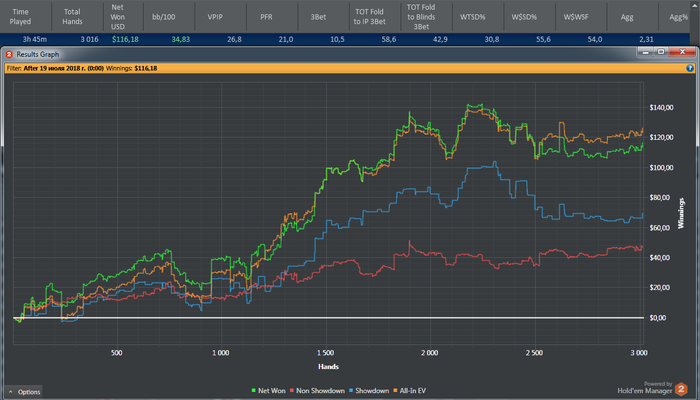Sort by Total Hands column header
The height and width of the screenshot is (400, 700).
[x=72, y=17]
